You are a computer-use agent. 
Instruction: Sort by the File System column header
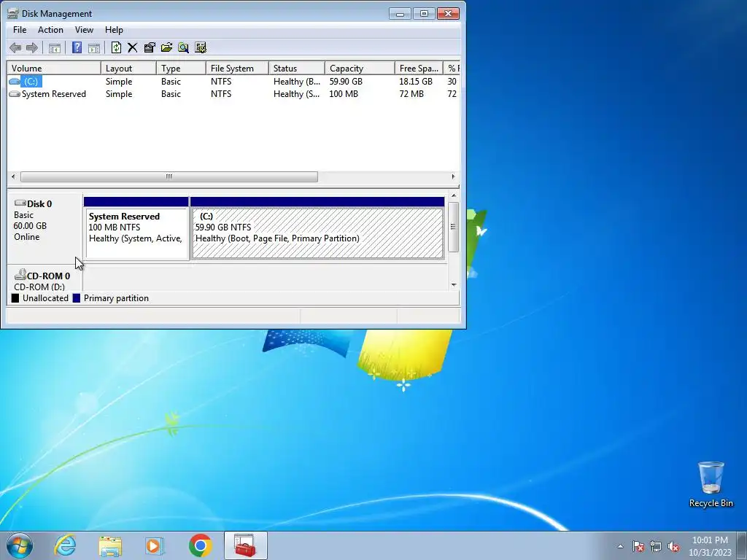click(237, 68)
